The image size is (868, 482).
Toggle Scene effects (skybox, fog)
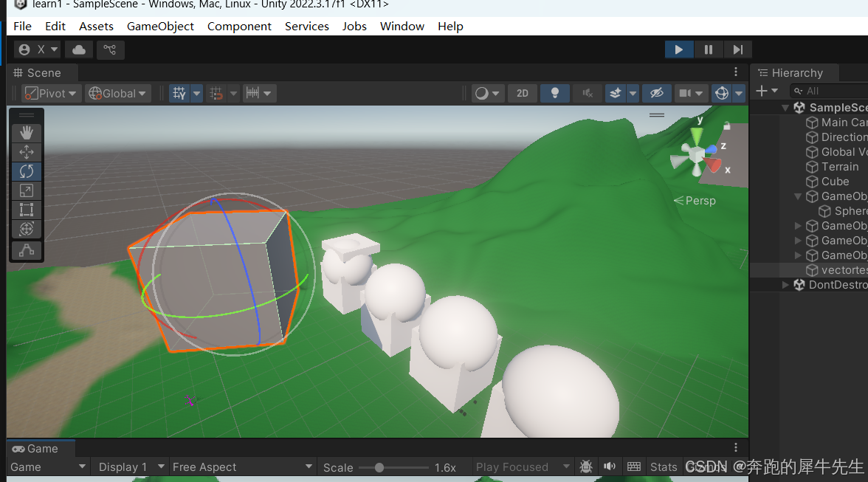(x=615, y=93)
